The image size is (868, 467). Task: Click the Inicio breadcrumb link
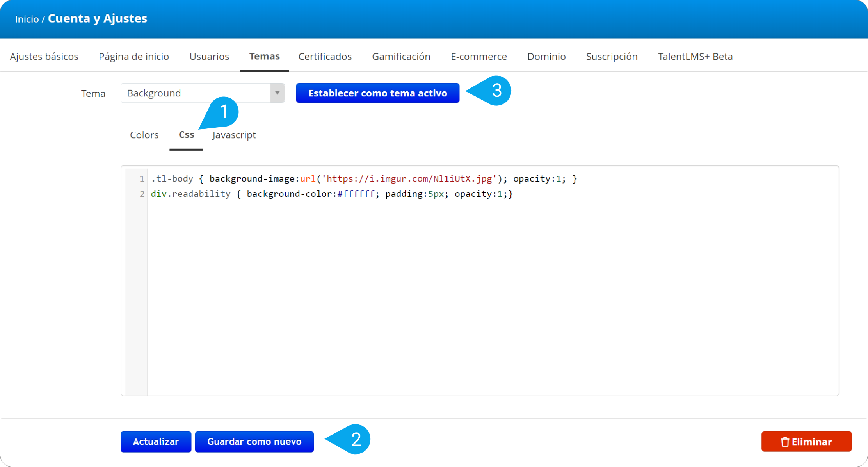(x=27, y=19)
